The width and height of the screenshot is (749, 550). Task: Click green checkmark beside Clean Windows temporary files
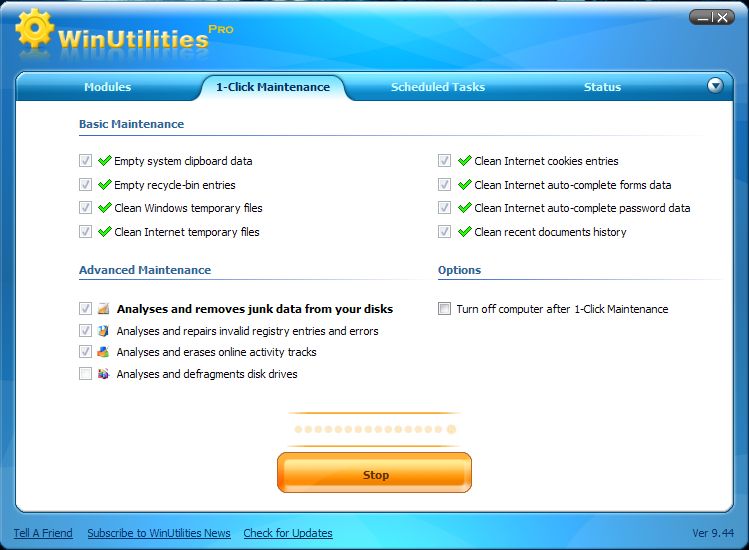[105, 208]
